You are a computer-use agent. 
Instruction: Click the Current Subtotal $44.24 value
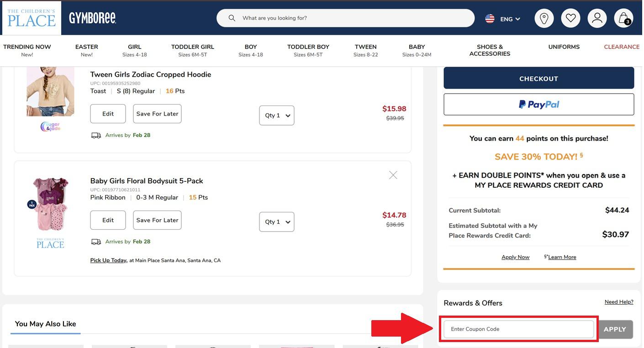(617, 210)
